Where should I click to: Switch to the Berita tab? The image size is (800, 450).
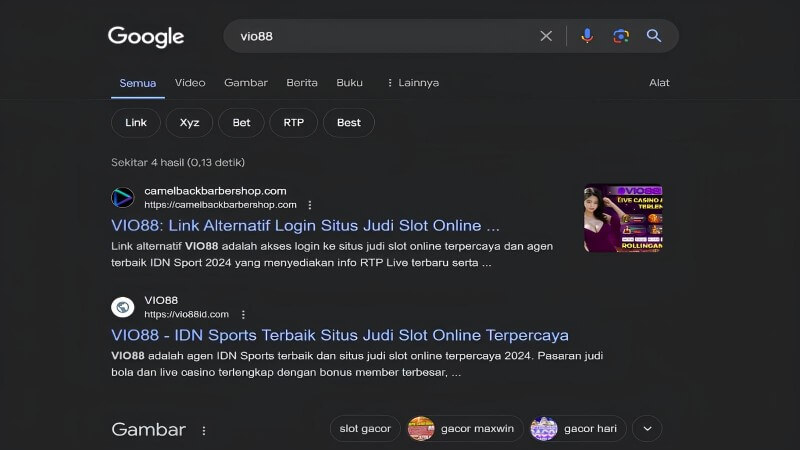(302, 83)
